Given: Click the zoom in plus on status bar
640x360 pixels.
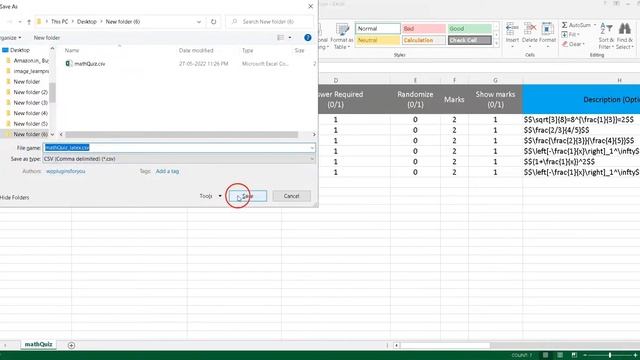Looking at the screenshot, I should click(x=636, y=355).
